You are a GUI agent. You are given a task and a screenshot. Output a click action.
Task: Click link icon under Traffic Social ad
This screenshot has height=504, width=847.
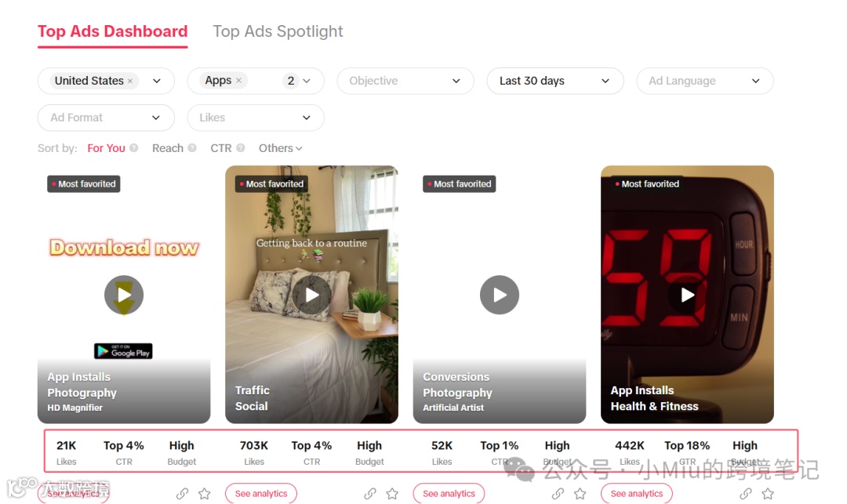coord(370,493)
